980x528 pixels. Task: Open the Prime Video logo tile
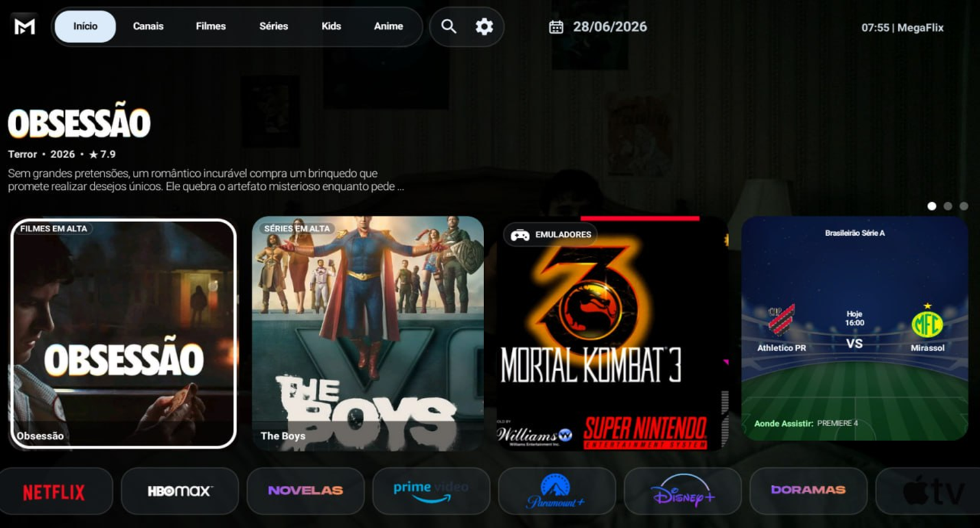click(431, 492)
